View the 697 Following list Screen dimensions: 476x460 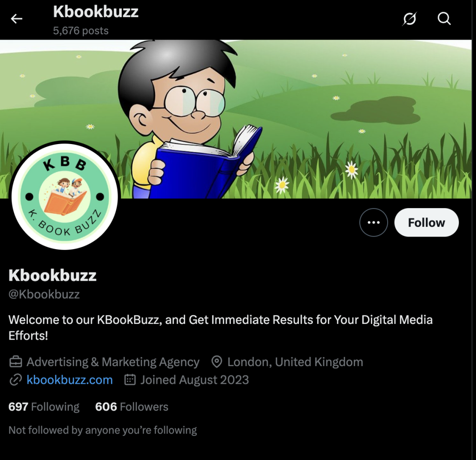tap(44, 407)
